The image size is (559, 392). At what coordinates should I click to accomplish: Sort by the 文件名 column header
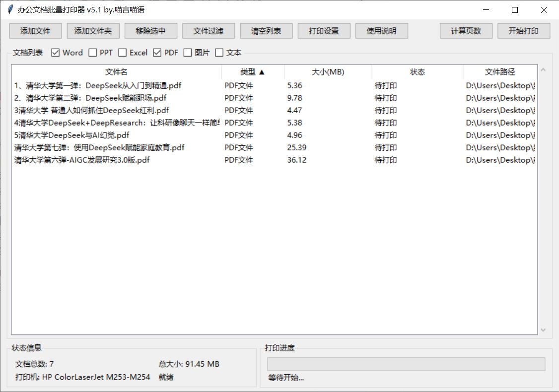coord(116,72)
